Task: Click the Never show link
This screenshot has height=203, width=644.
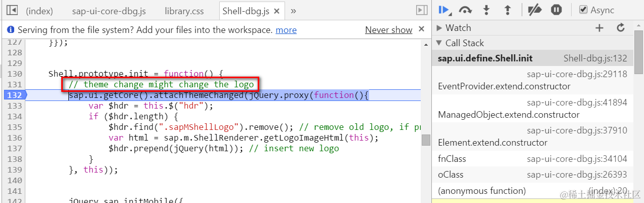Action: pos(389,30)
